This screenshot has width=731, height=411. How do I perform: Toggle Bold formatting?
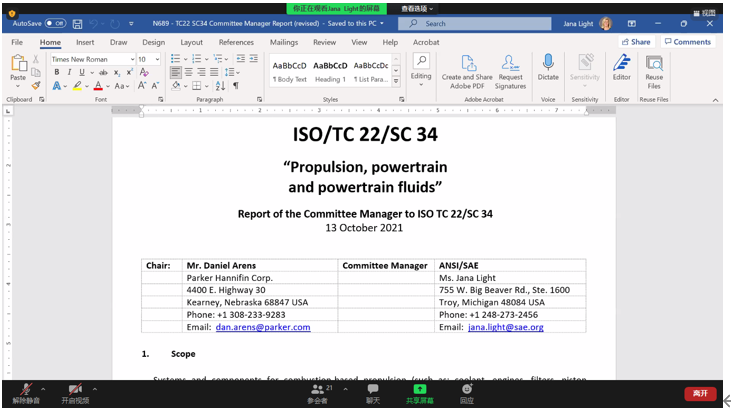pos(57,73)
